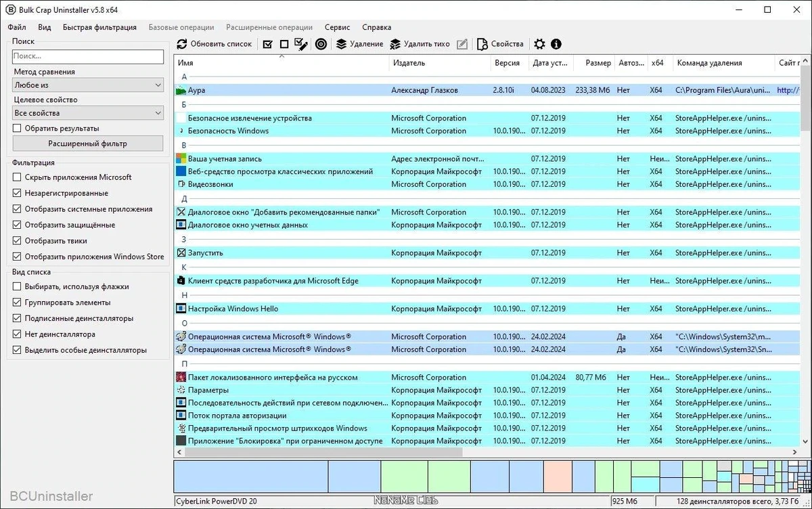Screen dimensions: 812x509
Task: Click the large leftmost blue treemap block
Action: (x=251, y=477)
